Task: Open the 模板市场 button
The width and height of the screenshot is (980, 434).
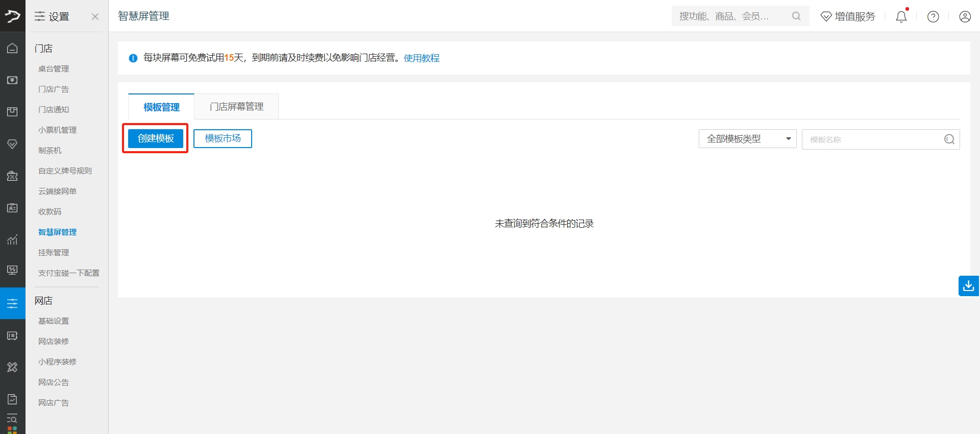Action: (x=223, y=138)
